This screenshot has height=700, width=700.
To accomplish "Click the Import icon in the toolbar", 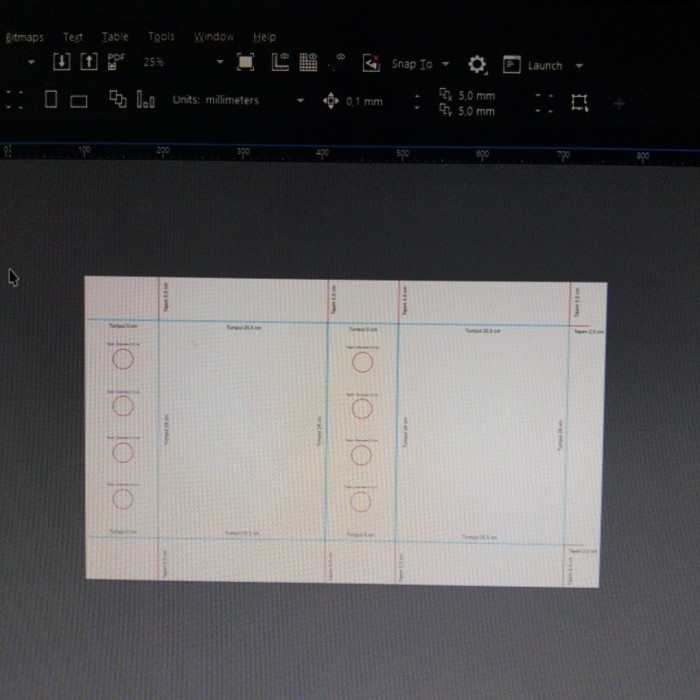I will click(x=62, y=63).
